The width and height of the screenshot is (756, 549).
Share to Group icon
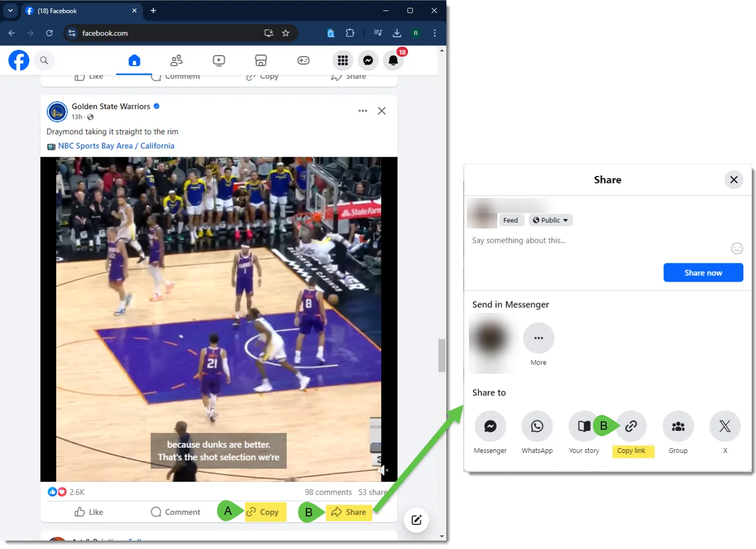point(678,426)
